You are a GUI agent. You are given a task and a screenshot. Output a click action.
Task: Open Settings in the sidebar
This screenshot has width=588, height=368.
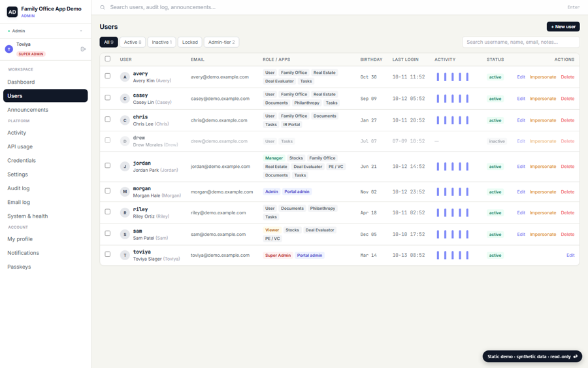pyautogui.click(x=45, y=175)
